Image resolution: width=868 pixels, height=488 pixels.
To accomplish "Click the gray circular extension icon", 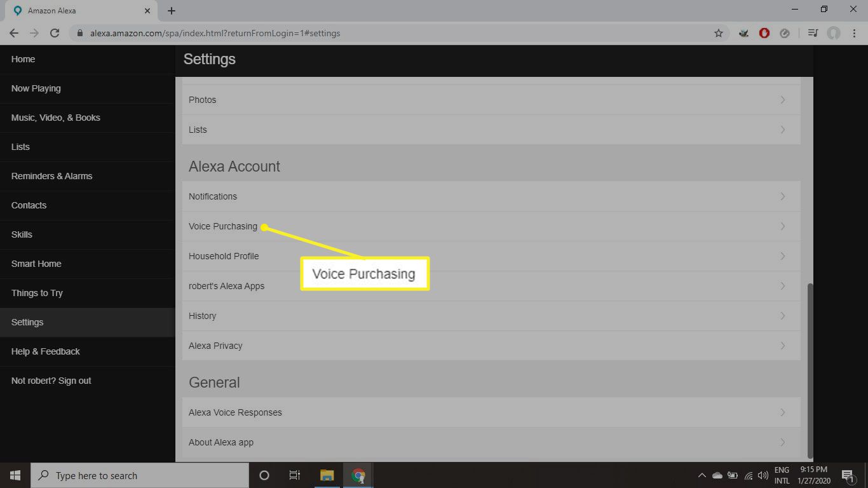I will pyautogui.click(x=785, y=33).
